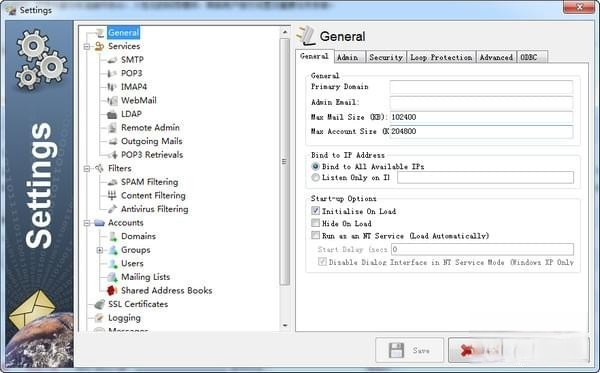The height and width of the screenshot is (373, 600).
Task: Select Bind to All Available IPs
Action: pos(315,166)
